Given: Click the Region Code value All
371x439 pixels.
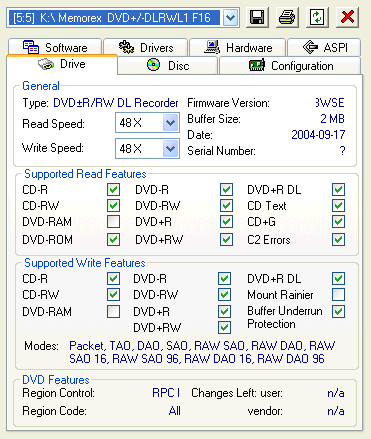Looking at the screenshot, I should click(175, 411).
